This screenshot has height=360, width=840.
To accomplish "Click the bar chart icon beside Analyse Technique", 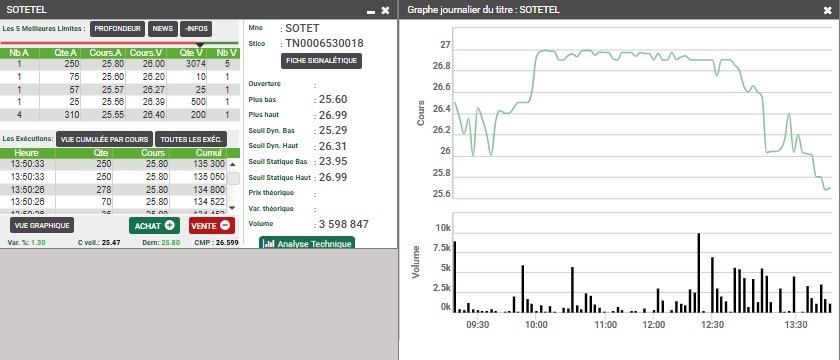I will [270, 244].
